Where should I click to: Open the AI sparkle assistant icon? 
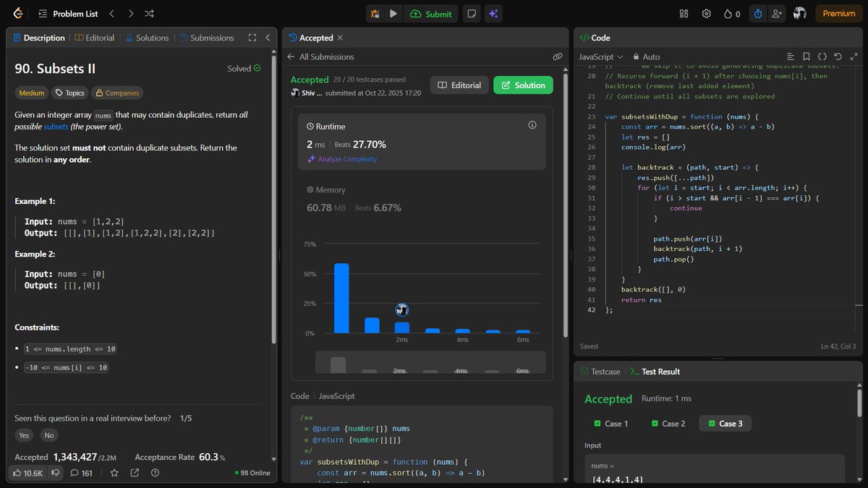(x=493, y=13)
